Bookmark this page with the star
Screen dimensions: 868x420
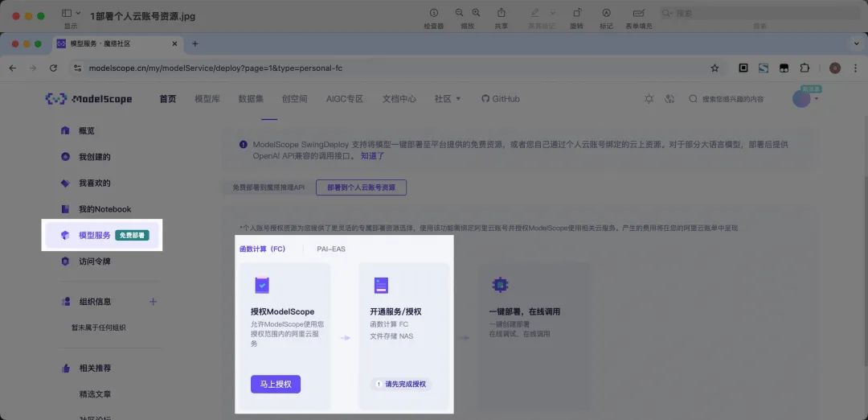pyautogui.click(x=714, y=68)
